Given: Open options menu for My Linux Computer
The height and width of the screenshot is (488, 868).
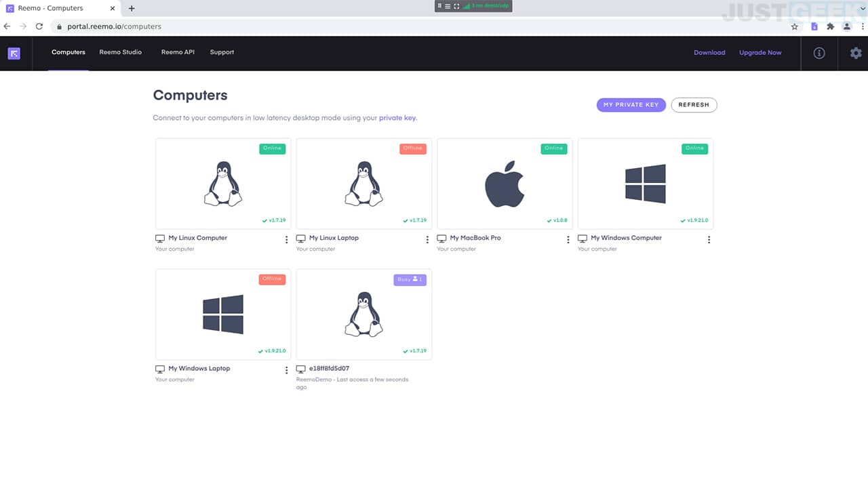Looking at the screenshot, I should click(286, 240).
